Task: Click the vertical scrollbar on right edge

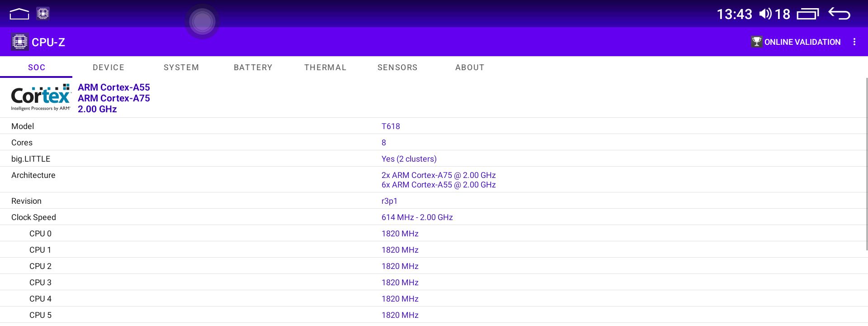Action: click(x=866, y=163)
